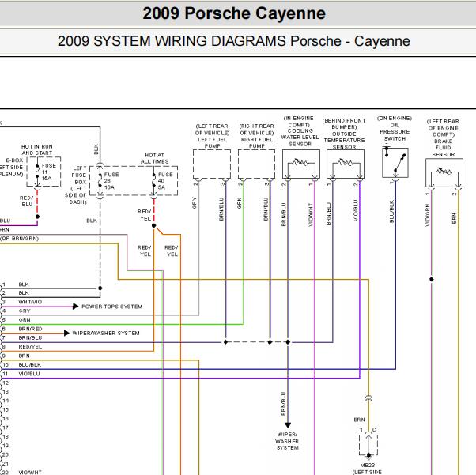Image resolution: width=476 pixels, height=475 pixels.
Task: Click the pin number "20" in connector list
Action: (6, 454)
